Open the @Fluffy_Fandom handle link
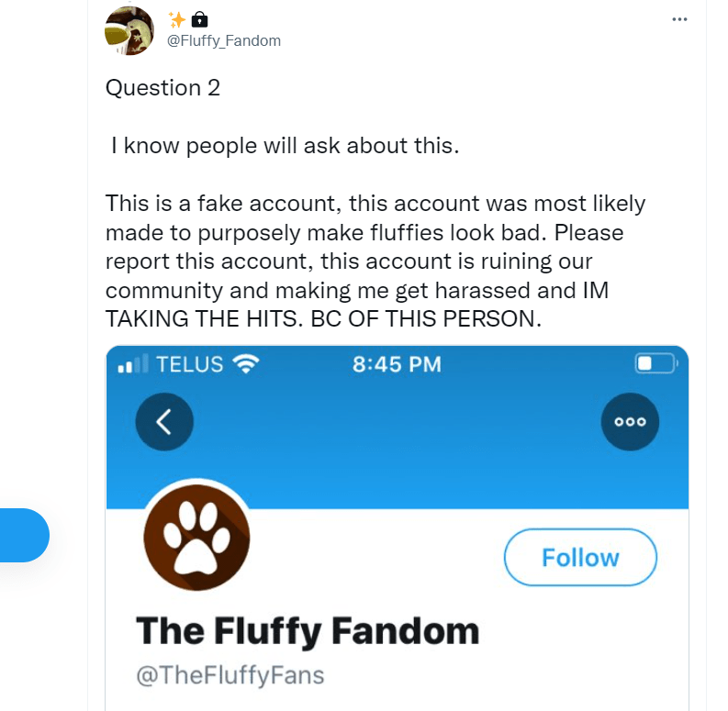This screenshot has height=711, width=728. pyautogui.click(x=223, y=40)
